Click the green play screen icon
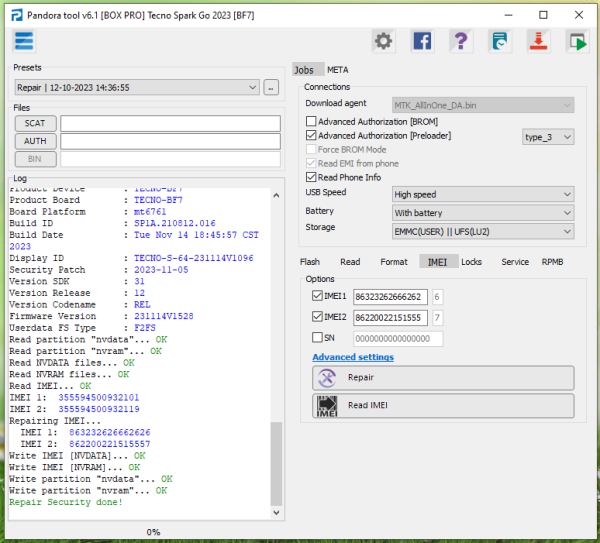 pos(576,41)
